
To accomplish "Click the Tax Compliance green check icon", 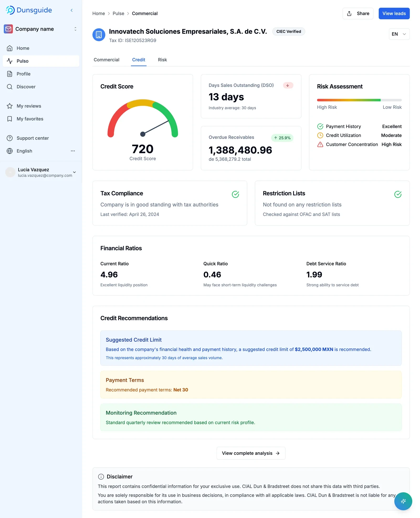I will click(235, 194).
